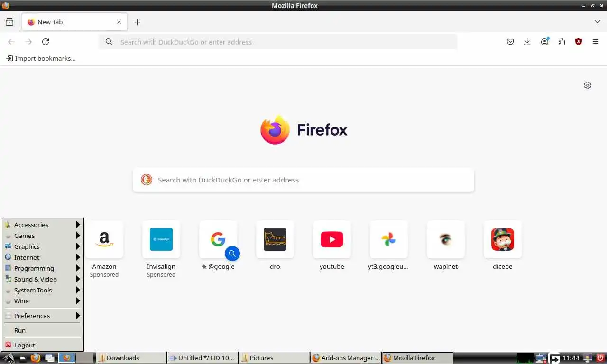Go back one page
Screen dimensions: 607x364
pos(11,42)
